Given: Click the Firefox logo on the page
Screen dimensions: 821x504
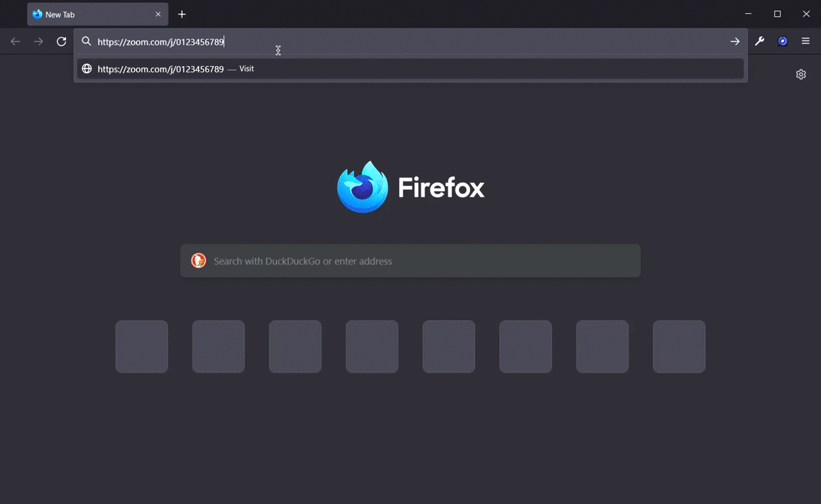Looking at the screenshot, I should click(362, 187).
